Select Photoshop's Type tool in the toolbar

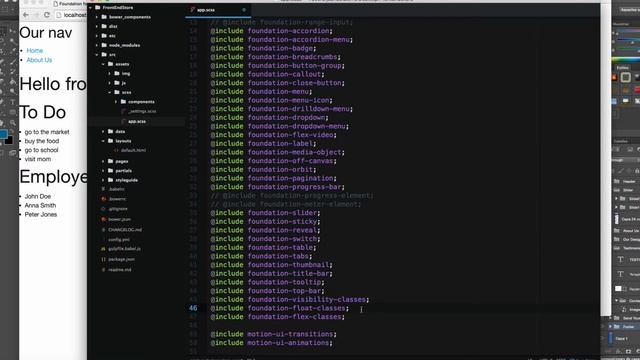click(12, 102)
